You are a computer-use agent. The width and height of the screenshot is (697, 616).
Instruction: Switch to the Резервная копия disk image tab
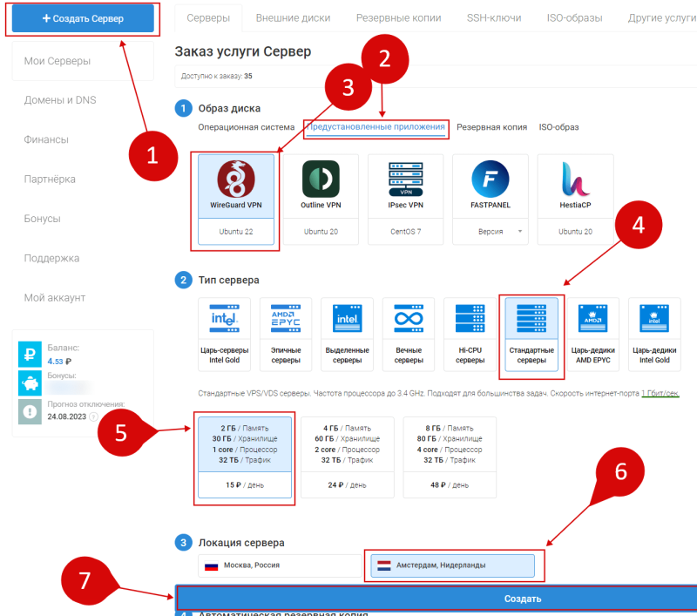coord(491,127)
